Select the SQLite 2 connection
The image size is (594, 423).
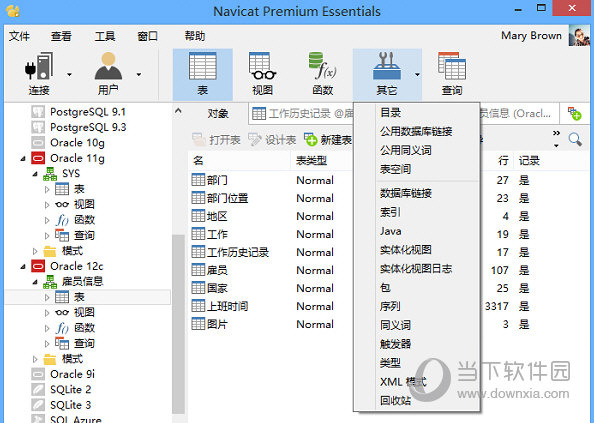pos(62,390)
